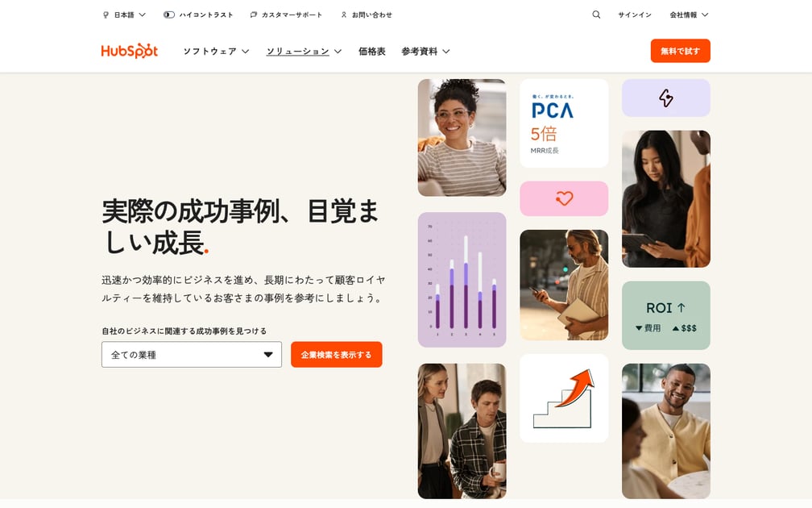The height and width of the screenshot is (508, 812).
Task: Go to the 価格表 pricing page
Action: 372,52
